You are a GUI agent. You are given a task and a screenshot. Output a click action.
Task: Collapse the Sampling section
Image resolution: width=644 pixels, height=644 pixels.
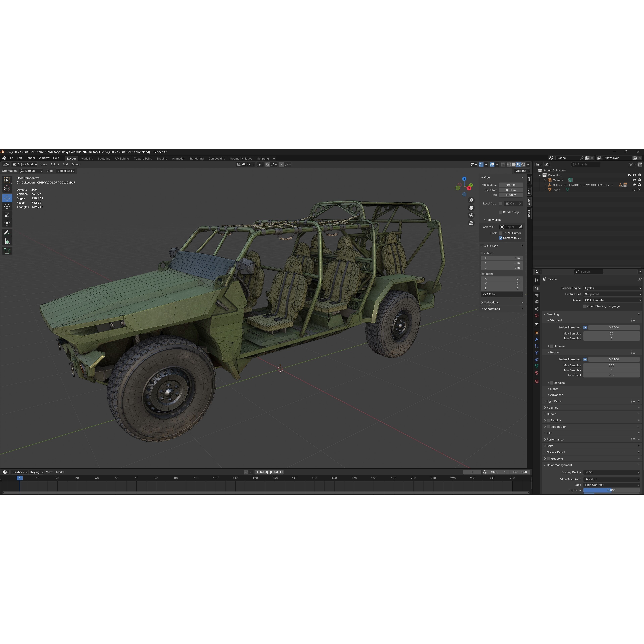(x=552, y=314)
